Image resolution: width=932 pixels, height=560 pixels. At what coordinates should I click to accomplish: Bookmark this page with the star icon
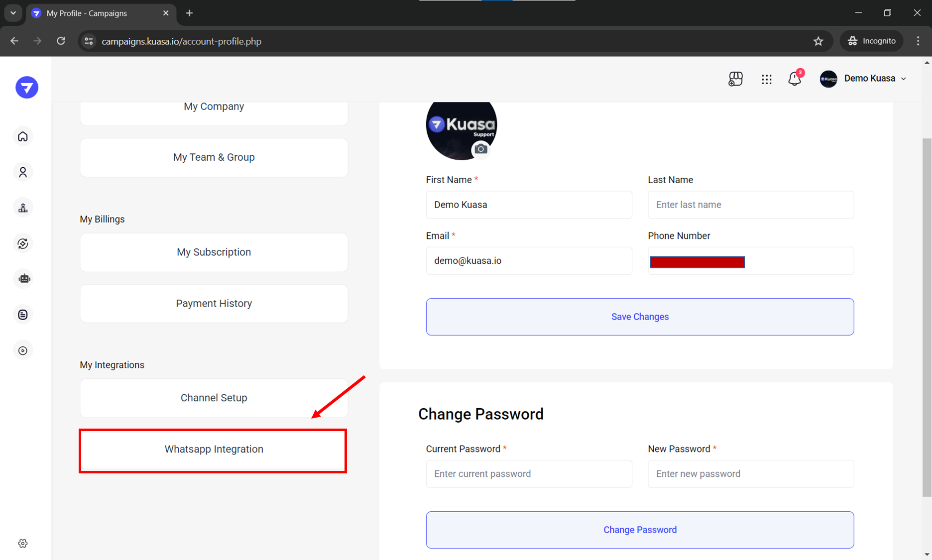pyautogui.click(x=818, y=41)
